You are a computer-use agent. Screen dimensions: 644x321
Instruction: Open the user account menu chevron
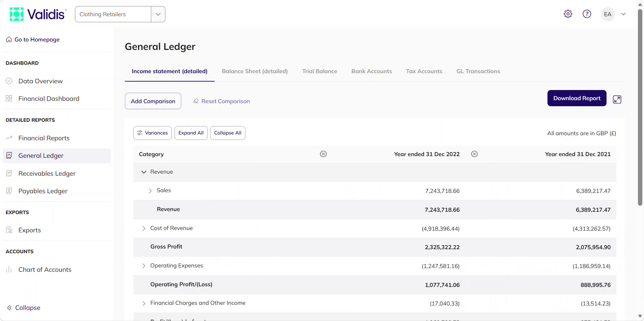(623, 14)
